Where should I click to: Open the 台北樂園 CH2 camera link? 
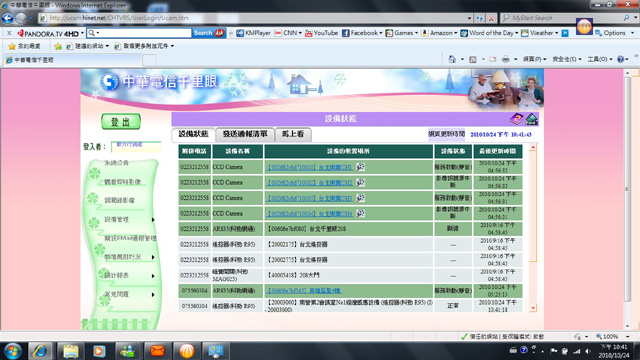tap(309, 183)
